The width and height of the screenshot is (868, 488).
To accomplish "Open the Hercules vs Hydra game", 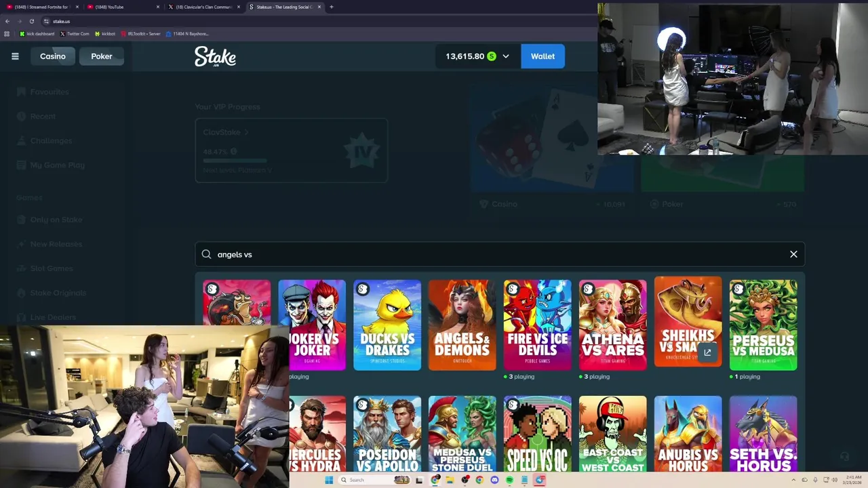I will click(x=317, y=434).
